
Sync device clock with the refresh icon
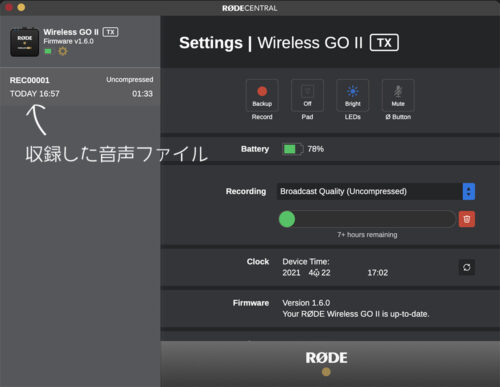click(x=467, y=267)
